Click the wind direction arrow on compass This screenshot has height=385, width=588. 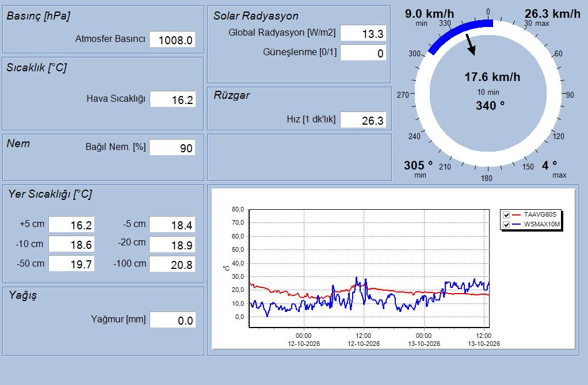click(471, 45)
